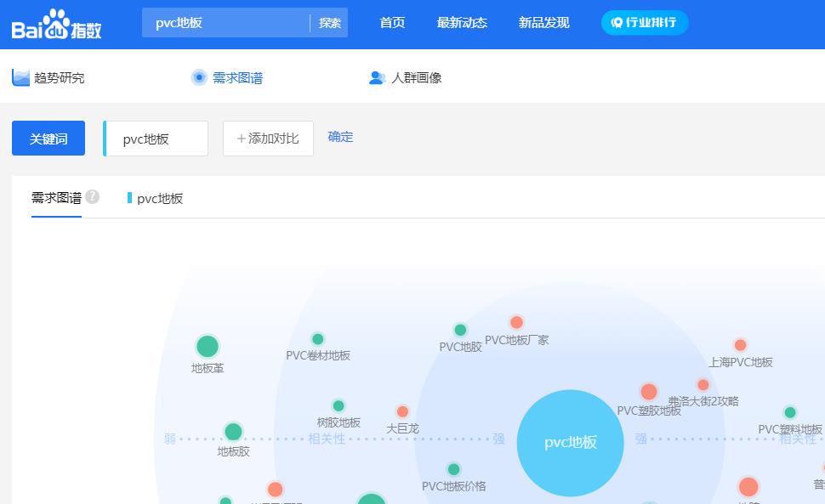Screen dimensions: 825x504
Task: Click the chart icon beside 趋势研究
Action: [21, 77]
